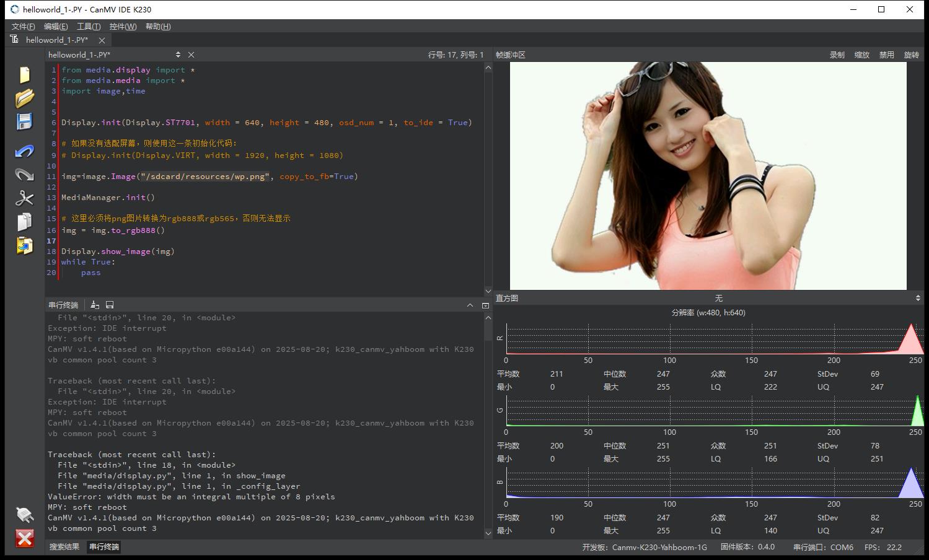Open the Tools (工具) menu
This screenshot has height=560, width=929.
(x=88, y=27)
